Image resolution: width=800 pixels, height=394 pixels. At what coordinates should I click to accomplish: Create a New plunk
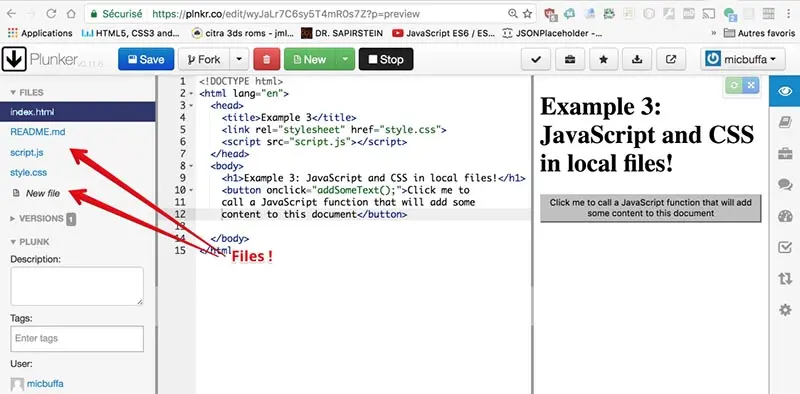pos(310,59)
